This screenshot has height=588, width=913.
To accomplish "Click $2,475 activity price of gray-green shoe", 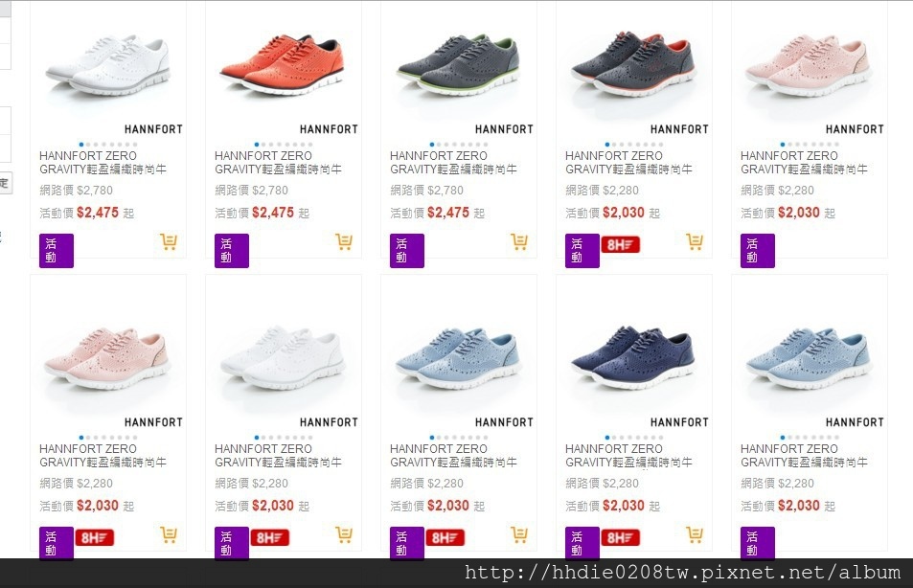I will (x=447, y=213).
